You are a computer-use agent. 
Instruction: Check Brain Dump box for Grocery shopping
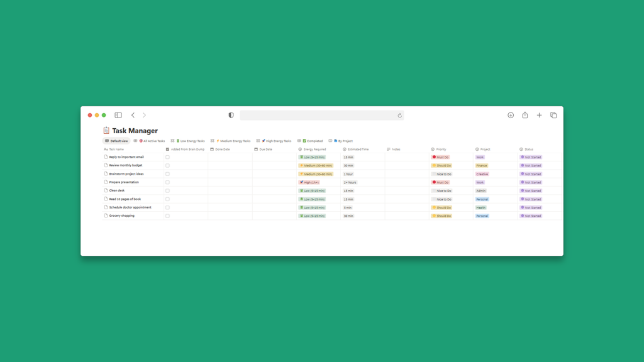[167, 216]
